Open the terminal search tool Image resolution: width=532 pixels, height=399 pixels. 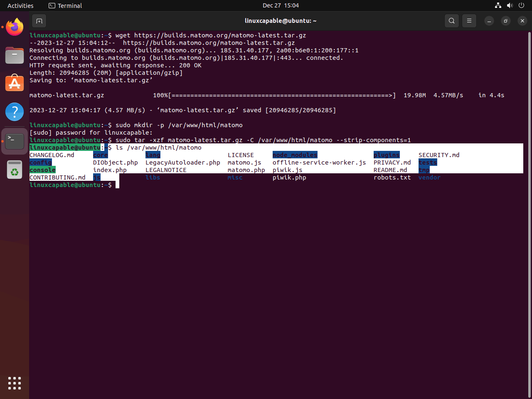pos(452,21)
